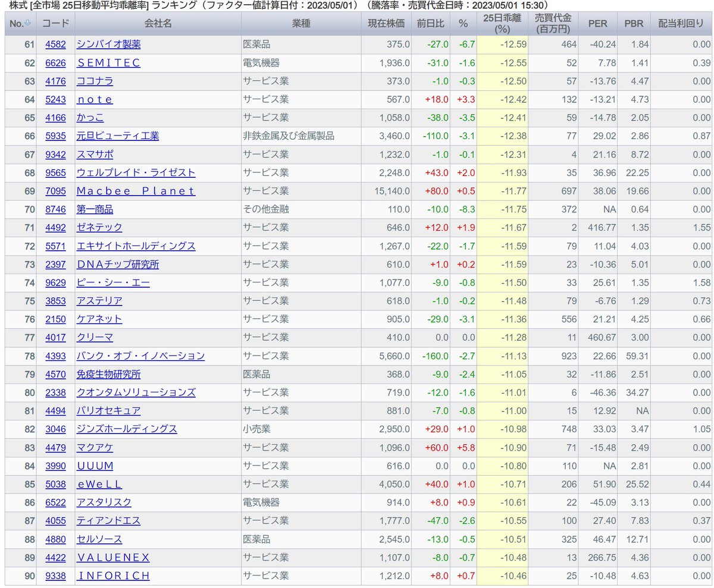Click stock code 5243
The image size is (714, 588).
(x=55, y=99)
